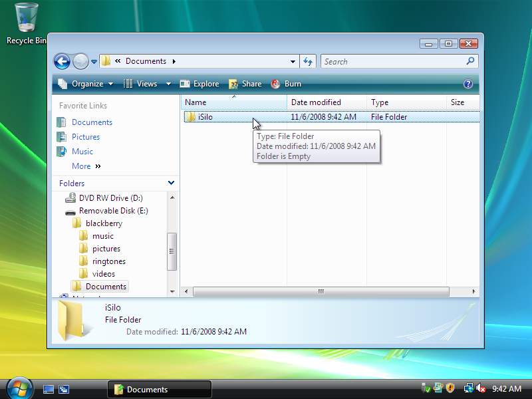Screen dimensions: 532x399
Task: Select the ringtones folder in tree
Action: tap(108, 261)
